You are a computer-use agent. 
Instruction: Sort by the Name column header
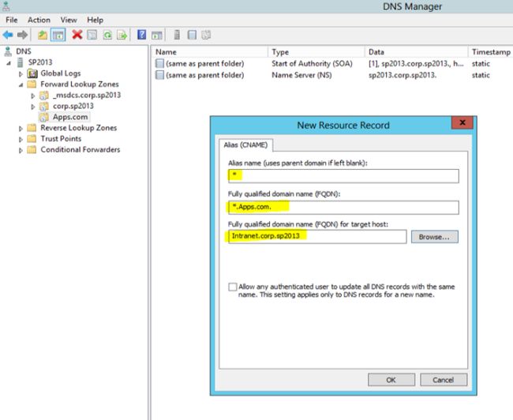tap(209, 52)
